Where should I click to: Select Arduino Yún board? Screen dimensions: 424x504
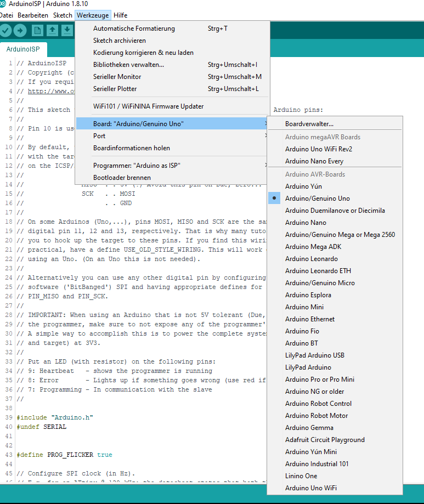(x=335, y=186)
